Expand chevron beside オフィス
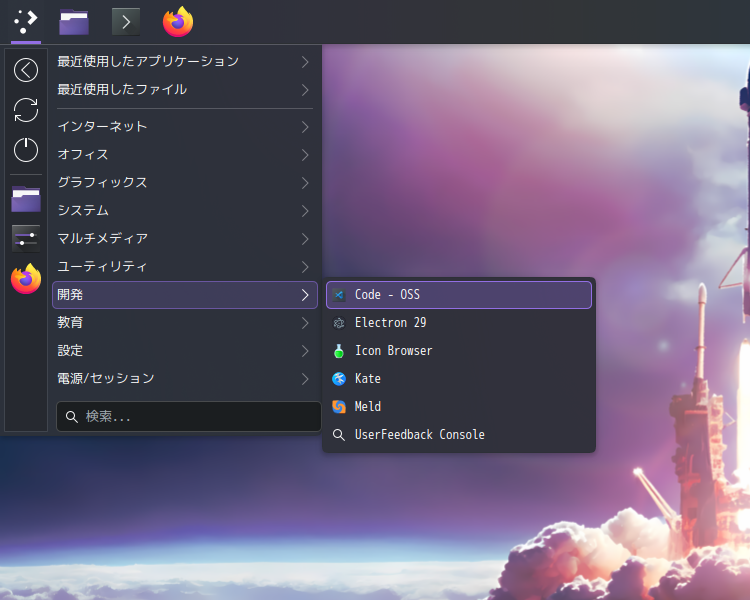 click(305, 155)
